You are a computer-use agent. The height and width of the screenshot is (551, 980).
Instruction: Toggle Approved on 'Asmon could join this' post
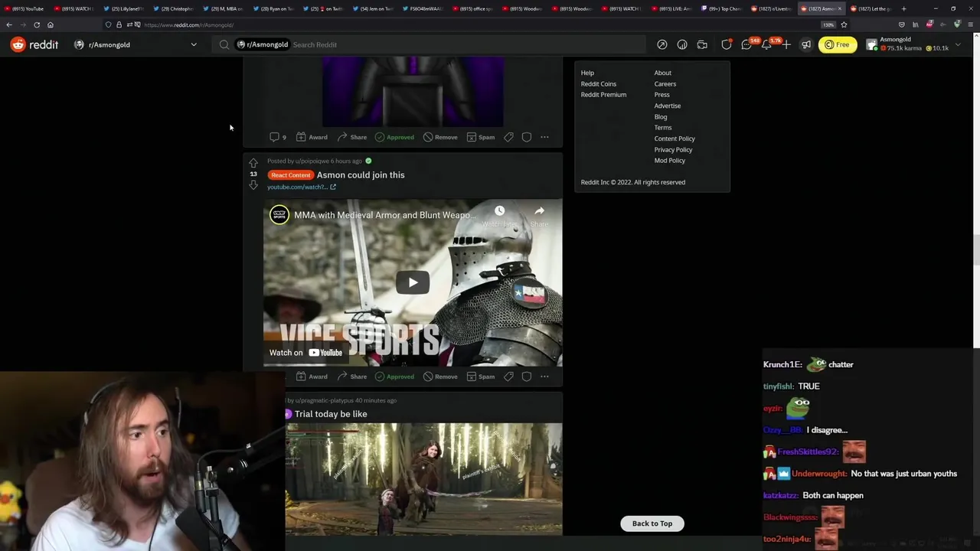394,377
